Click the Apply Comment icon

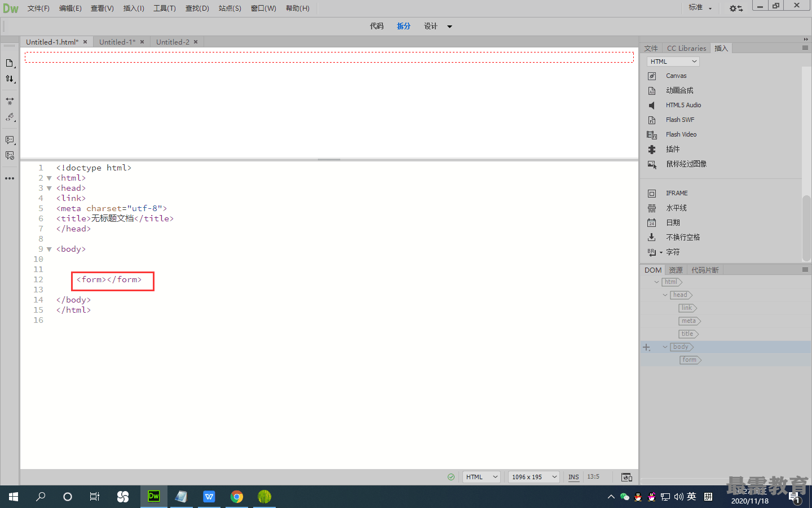pos(10,140)
